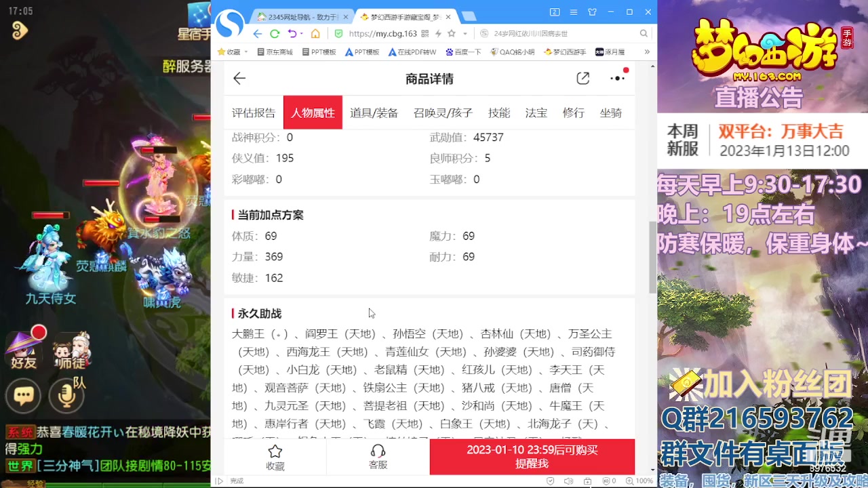The width and height of the screenshot is (868, 488).
Task: Contact 客服 via the headset icon
Action: (x=378, y=457)
